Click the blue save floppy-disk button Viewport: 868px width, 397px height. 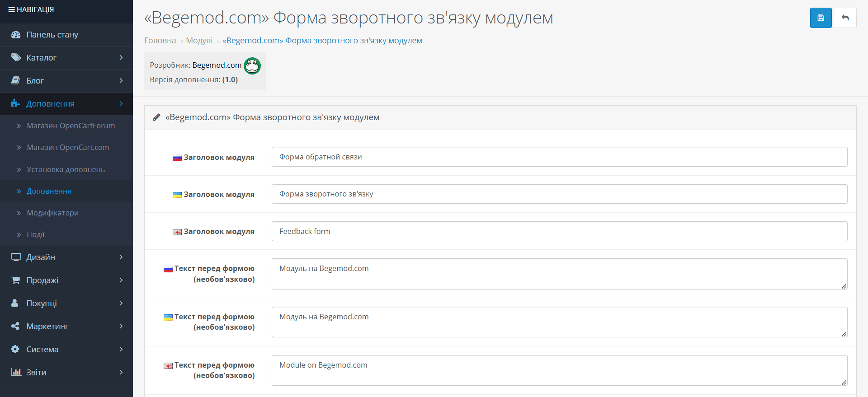click(x=821, y=18)
